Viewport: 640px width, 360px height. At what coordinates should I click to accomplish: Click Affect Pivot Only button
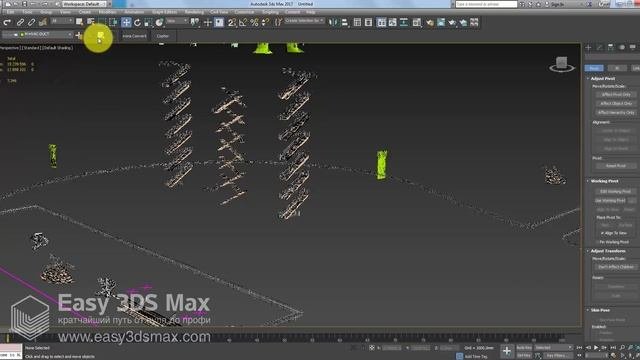click(x=616, y=94)
